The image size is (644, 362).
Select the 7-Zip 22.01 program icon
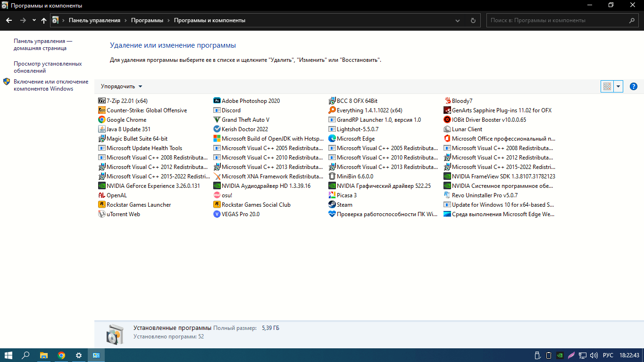point(101,101)
